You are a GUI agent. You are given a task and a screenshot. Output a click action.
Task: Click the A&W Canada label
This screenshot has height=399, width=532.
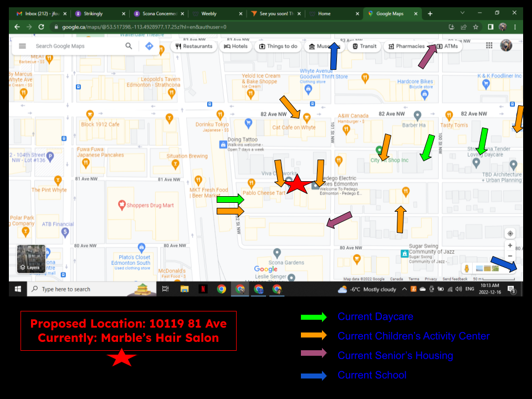click(x=353, y=116)
